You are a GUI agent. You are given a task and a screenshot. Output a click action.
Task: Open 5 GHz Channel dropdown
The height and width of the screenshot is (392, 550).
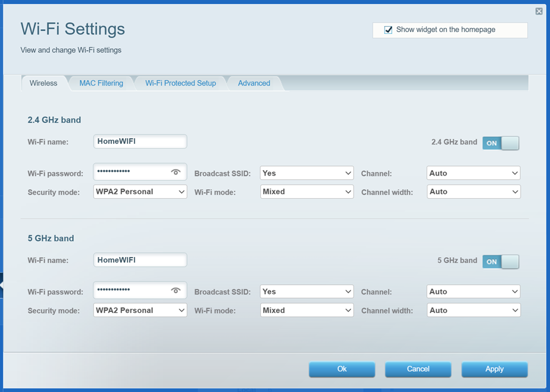pos(474,291)
